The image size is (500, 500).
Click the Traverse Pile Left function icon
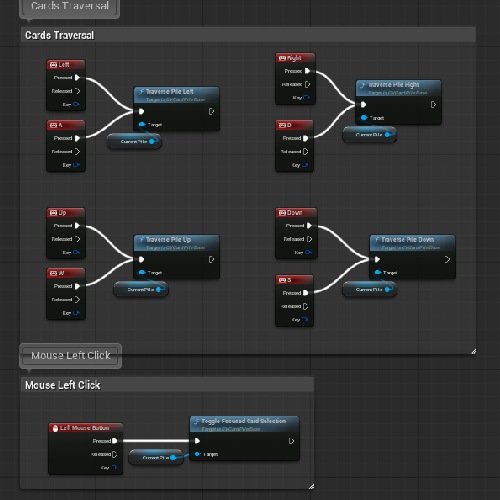141,91
